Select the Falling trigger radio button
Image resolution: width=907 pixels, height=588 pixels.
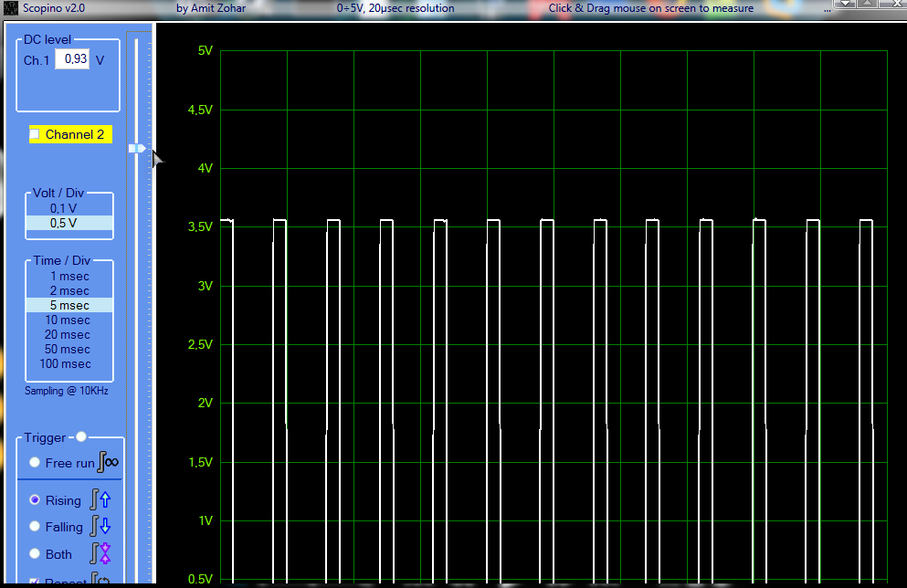pos(35,527)
